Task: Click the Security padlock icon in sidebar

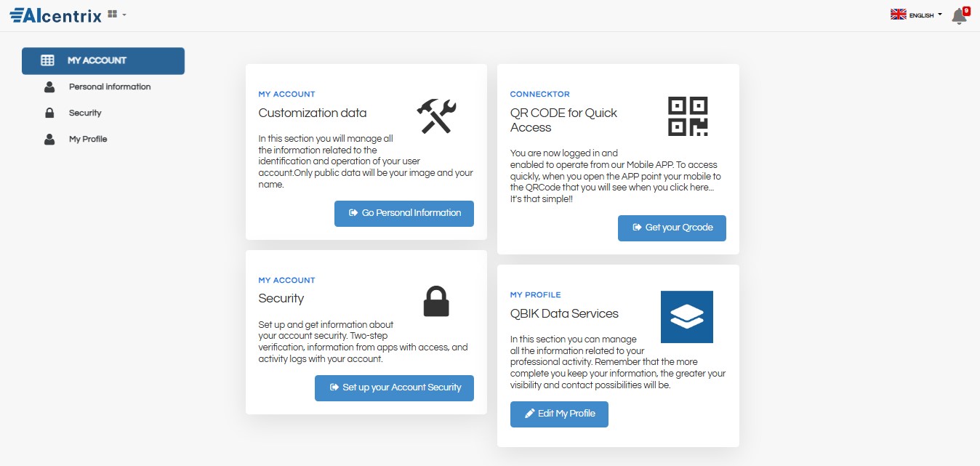Action: click(49, 113)
